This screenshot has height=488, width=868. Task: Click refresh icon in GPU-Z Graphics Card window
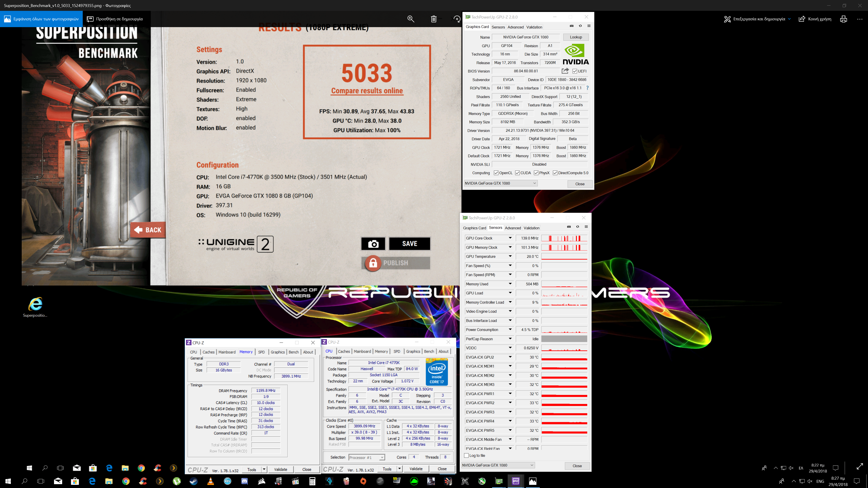580,26
